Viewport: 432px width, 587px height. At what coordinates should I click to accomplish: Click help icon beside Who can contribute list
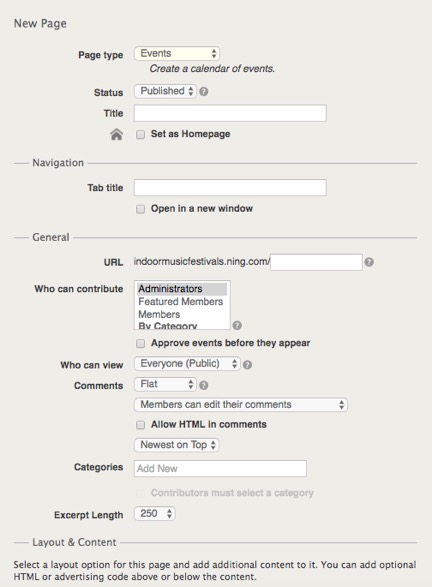pos(237,325)
